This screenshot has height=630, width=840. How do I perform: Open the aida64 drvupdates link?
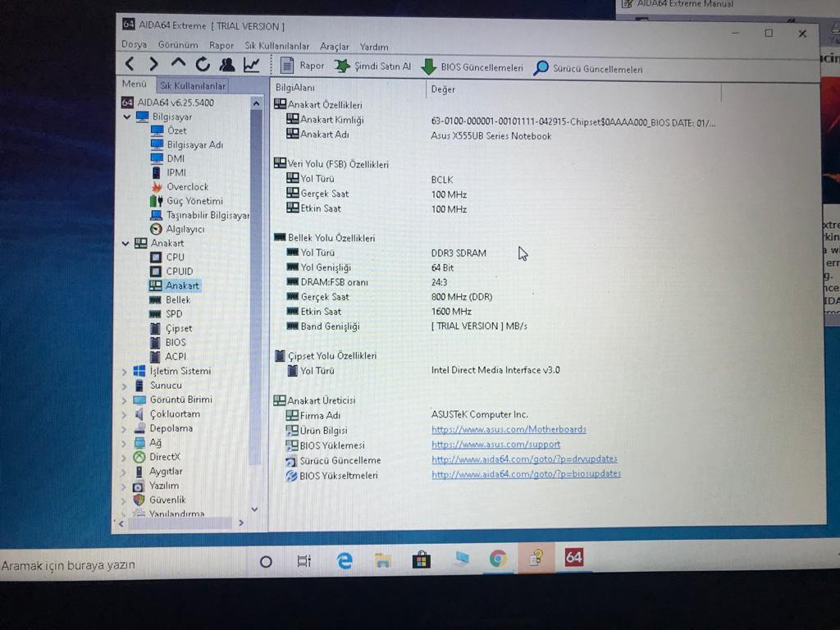click(524, 459)
